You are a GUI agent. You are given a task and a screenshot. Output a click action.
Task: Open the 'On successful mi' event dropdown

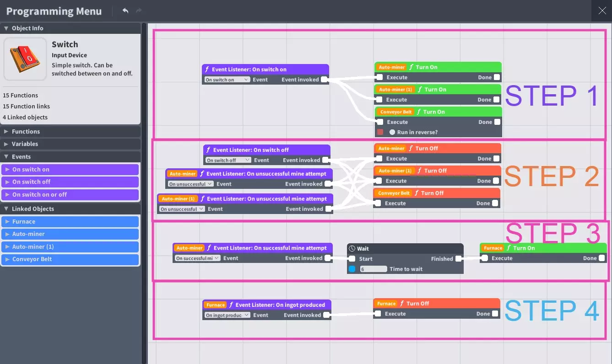[x=198, y=258]
